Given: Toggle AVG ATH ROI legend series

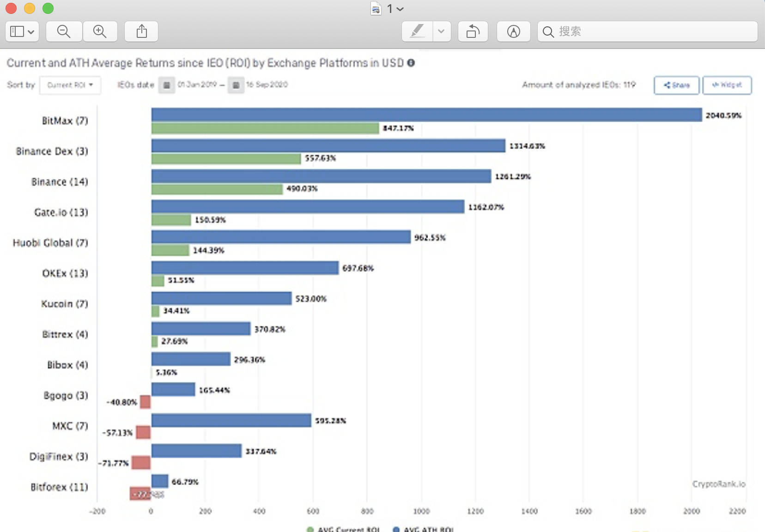Looking at the screenshot, I should (424, 529).
